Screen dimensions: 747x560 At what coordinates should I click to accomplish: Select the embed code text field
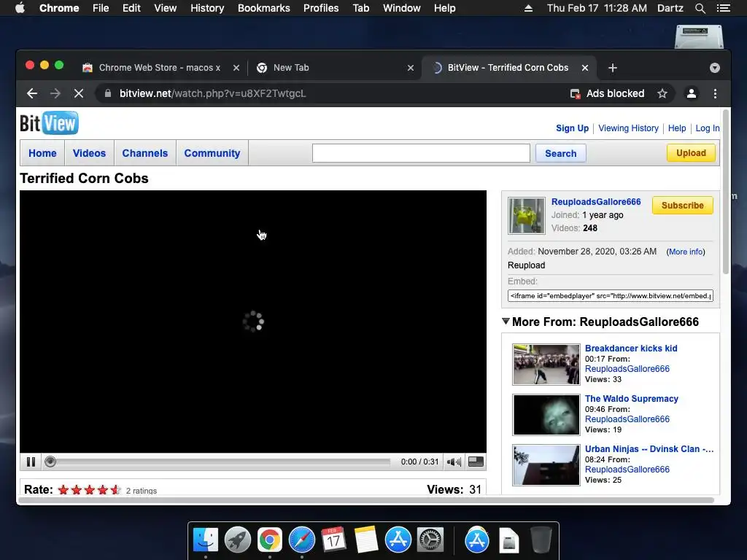(611, 296)
